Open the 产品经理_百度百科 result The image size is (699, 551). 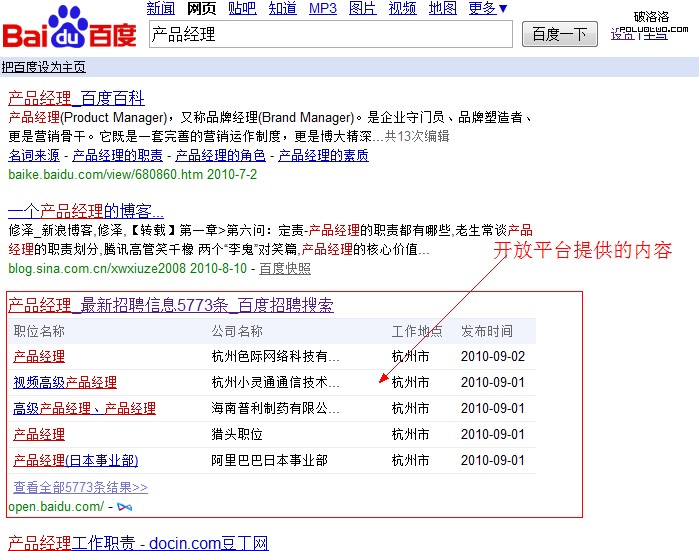[76, 98]
